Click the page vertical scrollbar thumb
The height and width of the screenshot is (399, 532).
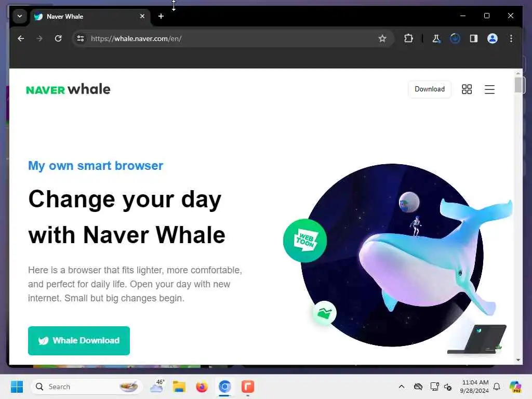[x=518, y=85]
